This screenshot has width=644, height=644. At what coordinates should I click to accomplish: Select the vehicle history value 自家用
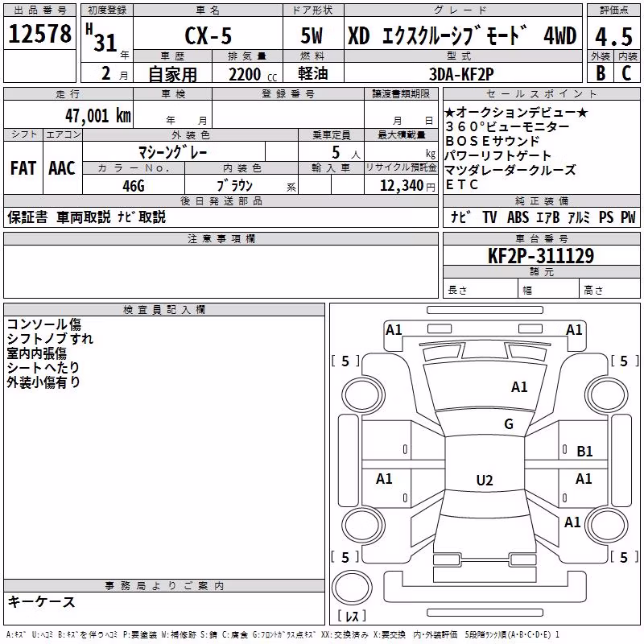tap(172, 74)
